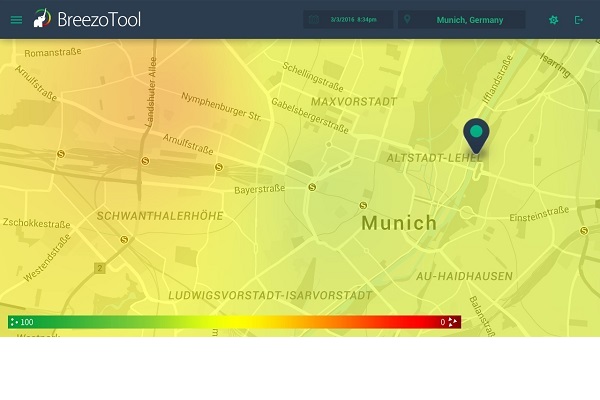Click the S-Bahn icon below SCHWANTHALERHÖHE label
Viewport: 600px width, 400px height.
point(124,240)
